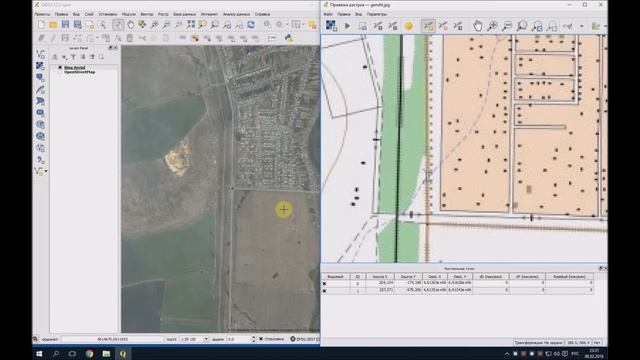Select the Move GCP Point tool
640x360 pixels.
[x=458, y=26]
